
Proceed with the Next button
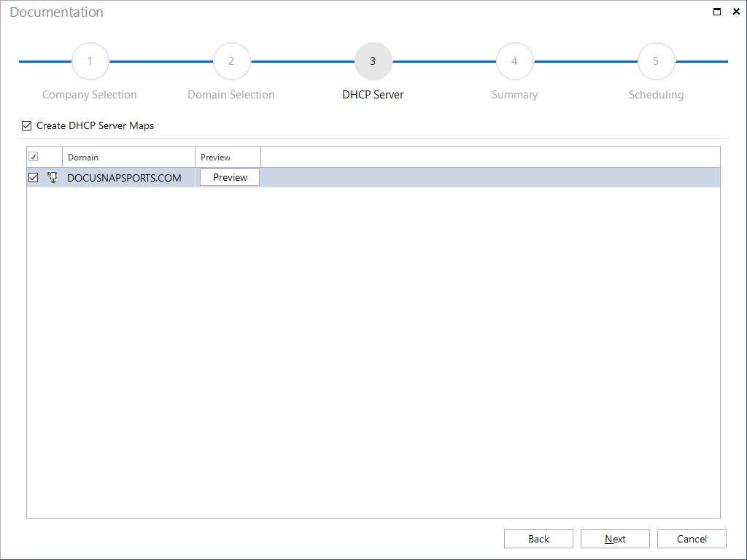[615, 539]
